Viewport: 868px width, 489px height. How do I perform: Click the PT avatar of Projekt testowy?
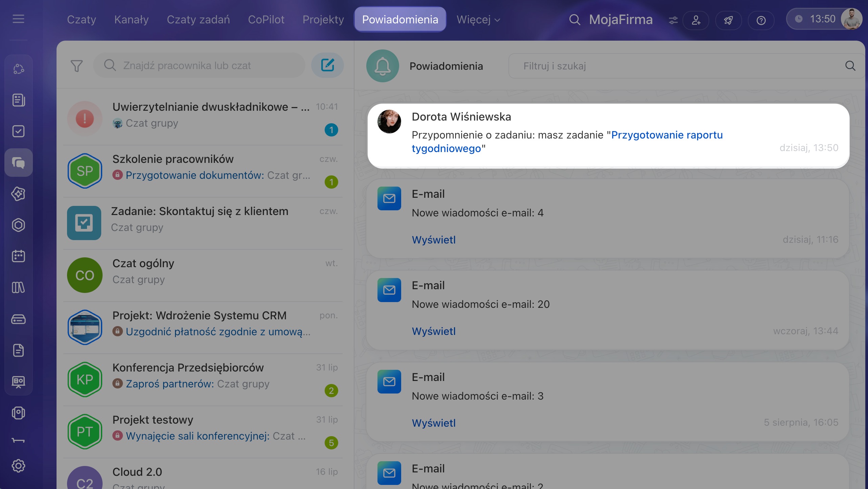[85, 431]
